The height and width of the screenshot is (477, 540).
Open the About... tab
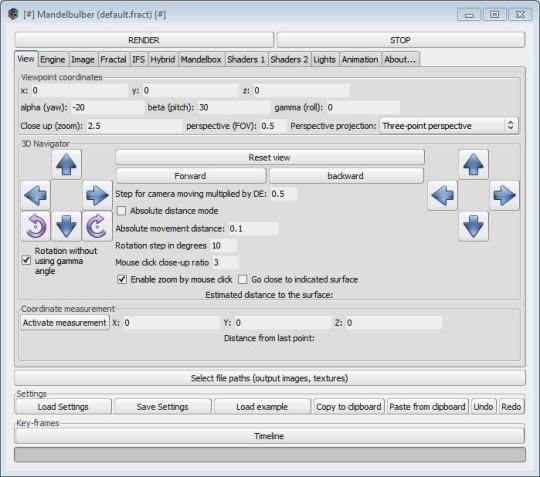tap(400, 60)
